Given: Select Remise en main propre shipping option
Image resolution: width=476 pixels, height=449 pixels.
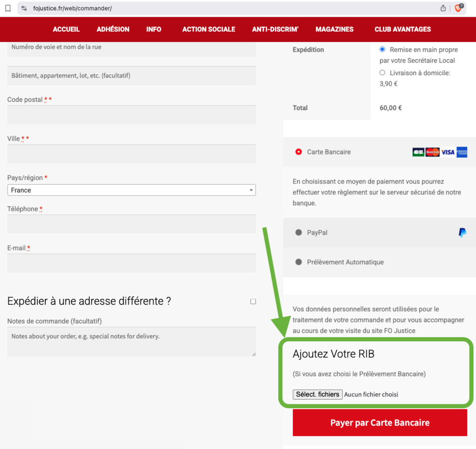Looking at the screenshot, I should coord(382,49).
